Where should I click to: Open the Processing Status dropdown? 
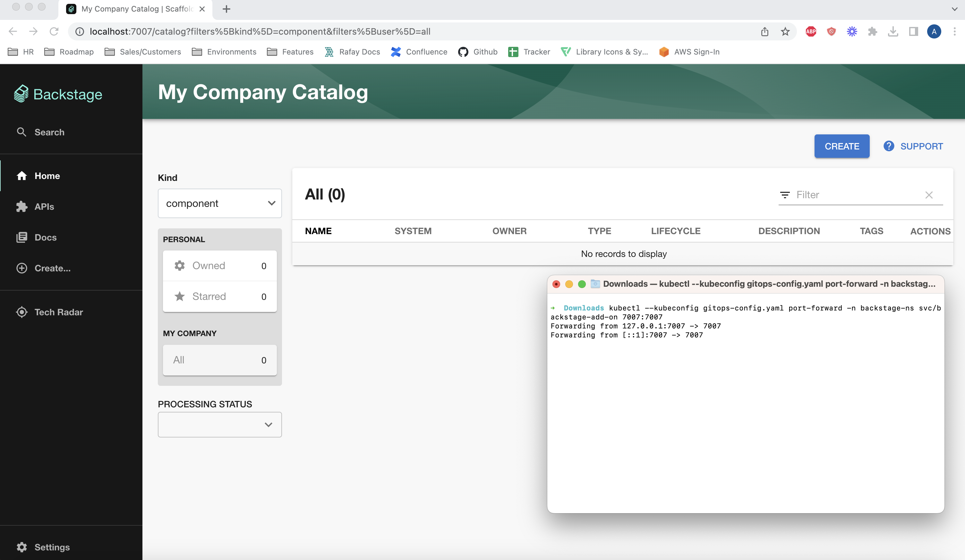tap(219, 425)
